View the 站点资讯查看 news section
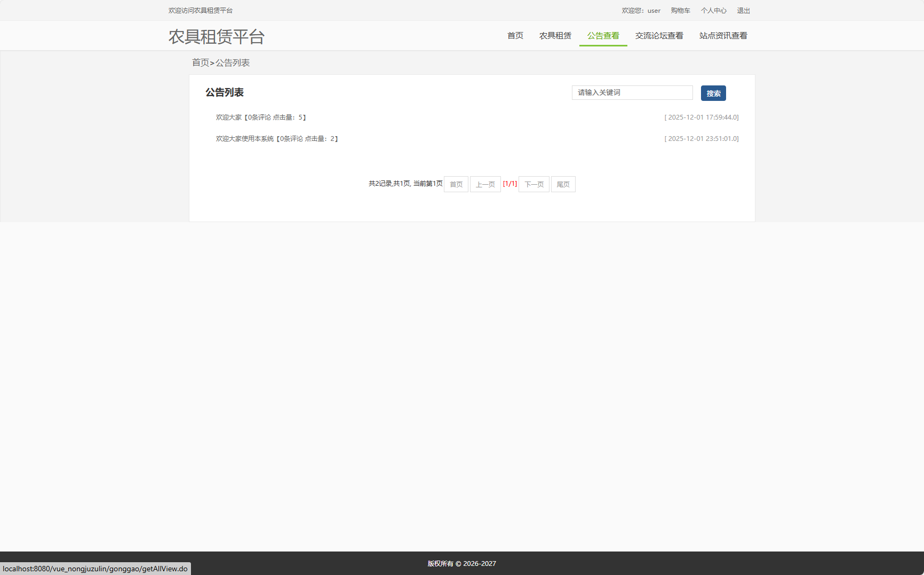This screenshot has height=575, width=924. 723,35
